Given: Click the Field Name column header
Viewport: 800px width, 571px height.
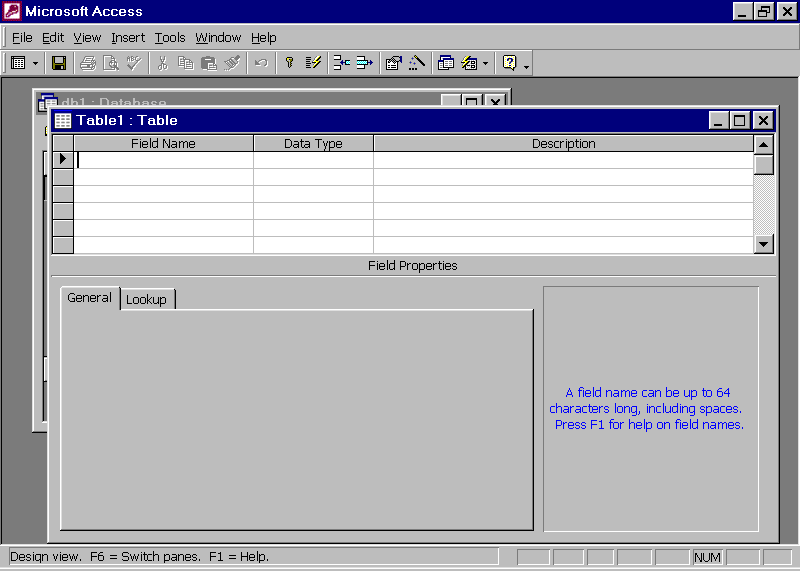Looking at the screenshot, I should pos(163,143).
